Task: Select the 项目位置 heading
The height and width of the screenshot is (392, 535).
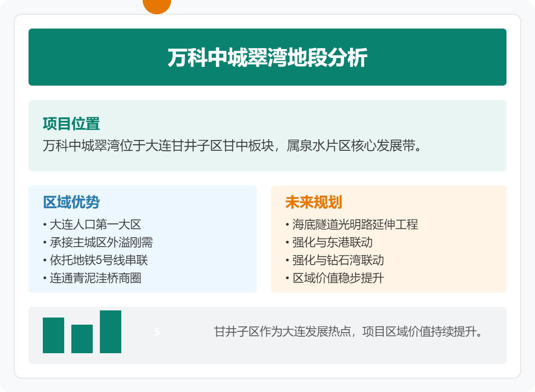Action: [x=71, y=124]
